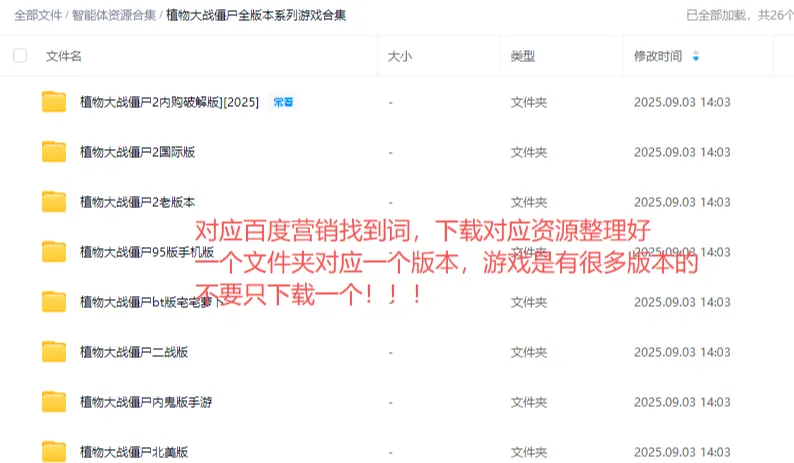Open folder name 植物大战僵尸2国际版
This screenshot has height=463, width=794.
coord(137,152)
